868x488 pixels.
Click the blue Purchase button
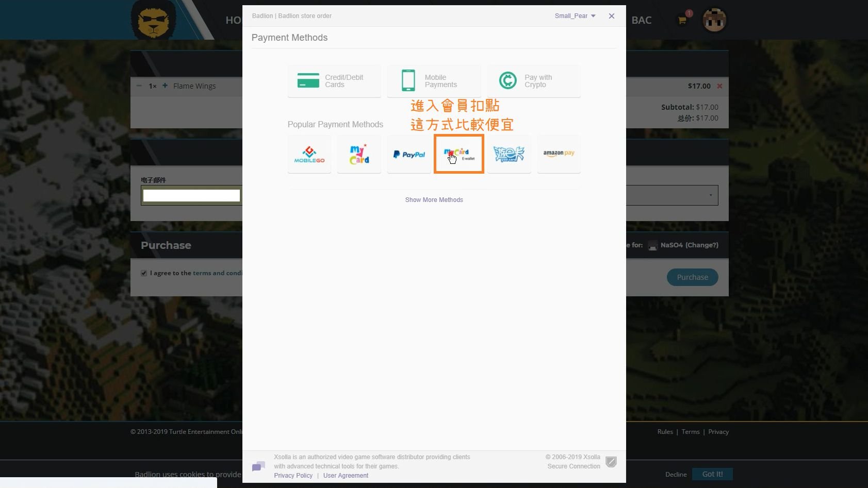point(692,277)
